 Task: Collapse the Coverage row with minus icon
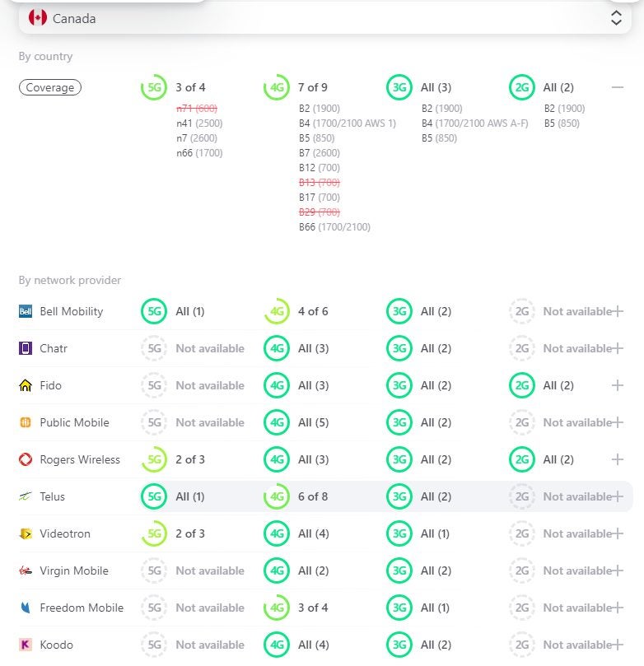[618, 87]
